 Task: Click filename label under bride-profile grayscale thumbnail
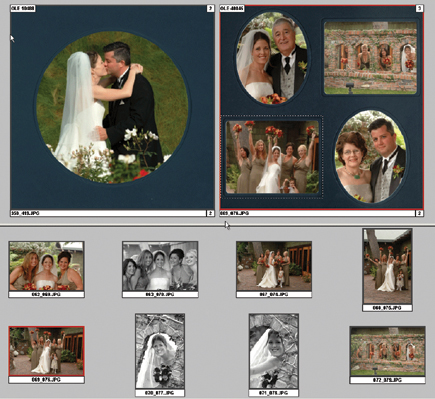coord(274,393)
